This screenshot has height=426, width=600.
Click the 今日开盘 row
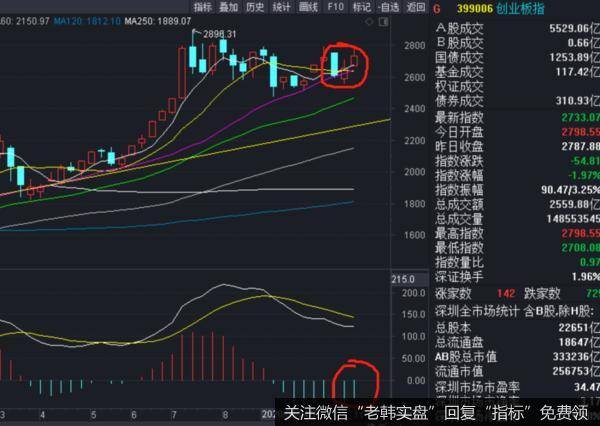tap(517, 132)
